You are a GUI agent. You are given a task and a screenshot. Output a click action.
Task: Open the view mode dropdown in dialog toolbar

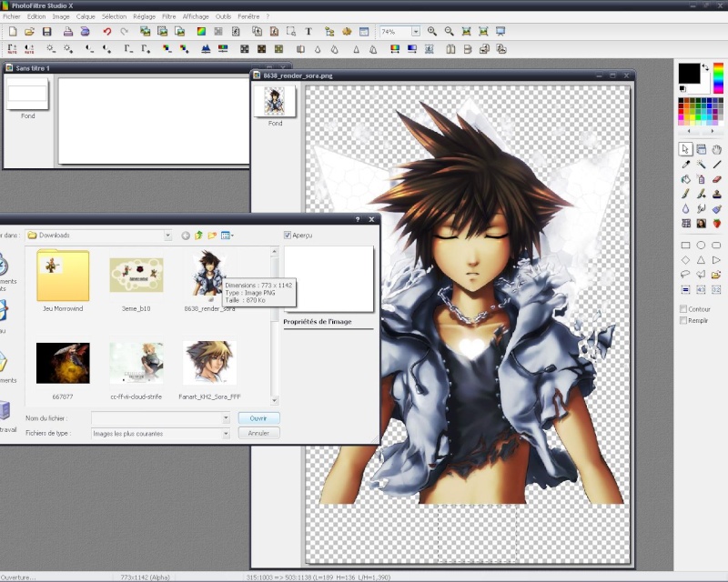pos(227,236)
